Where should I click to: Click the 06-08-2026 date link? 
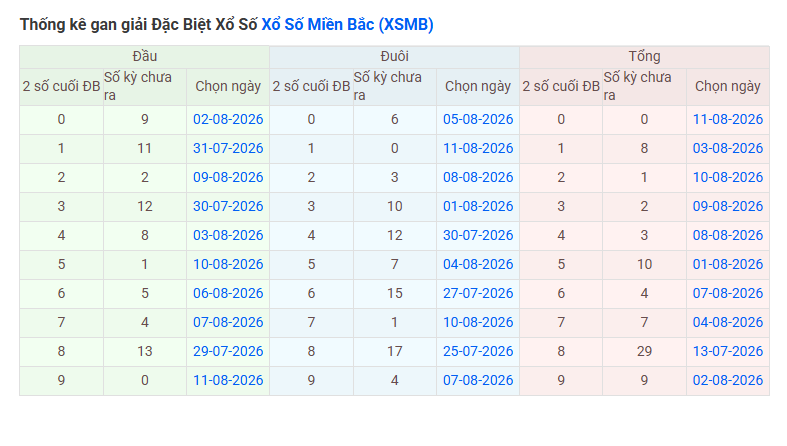pos(228,293)
